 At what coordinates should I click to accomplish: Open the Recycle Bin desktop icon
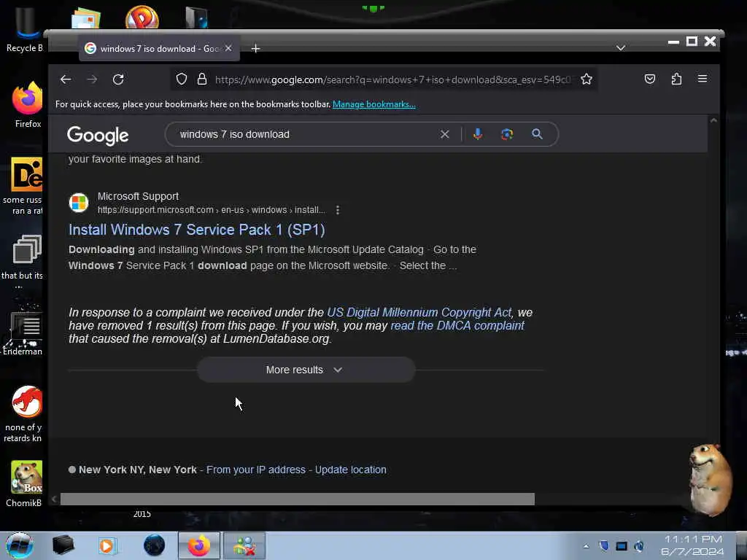[25, 28]
